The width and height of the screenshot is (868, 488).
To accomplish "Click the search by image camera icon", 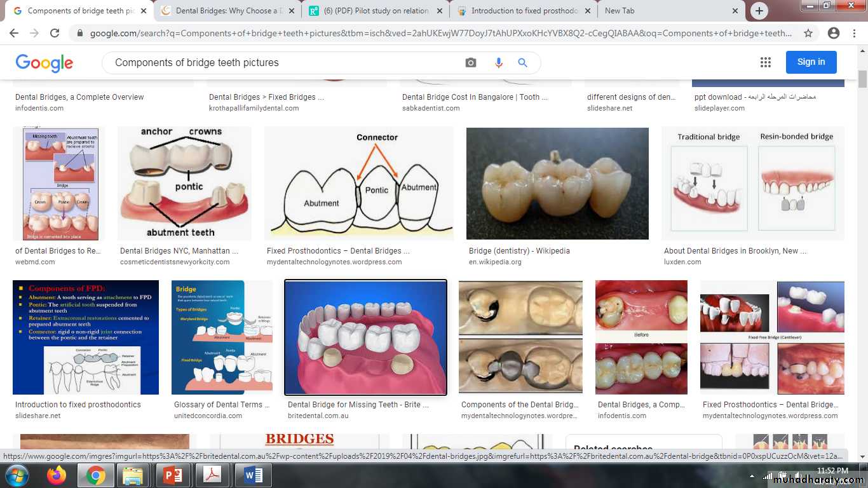I will [x=470, y=62].
